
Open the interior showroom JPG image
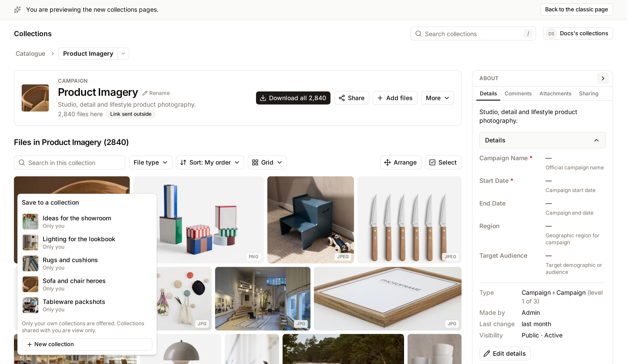point(263,298)
